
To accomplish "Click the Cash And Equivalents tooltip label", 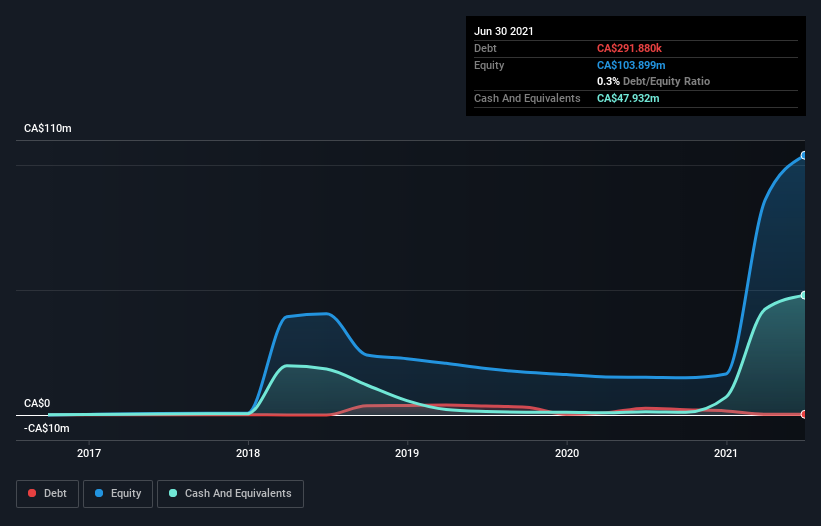I will (x=527, y=98).
